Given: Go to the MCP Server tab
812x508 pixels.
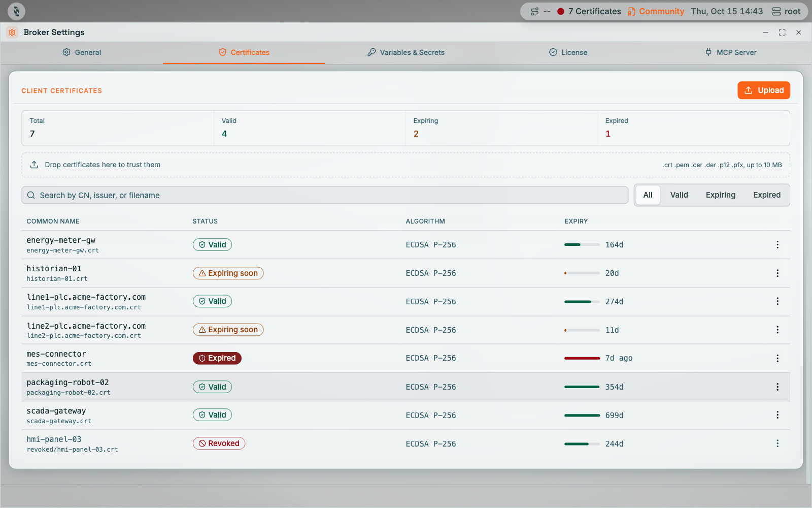Looking at the screenshot, I should [731, 52].
